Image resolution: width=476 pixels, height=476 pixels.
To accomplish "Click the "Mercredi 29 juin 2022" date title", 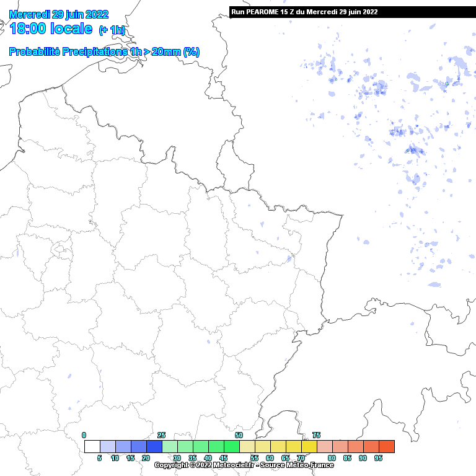I will 59,14.
